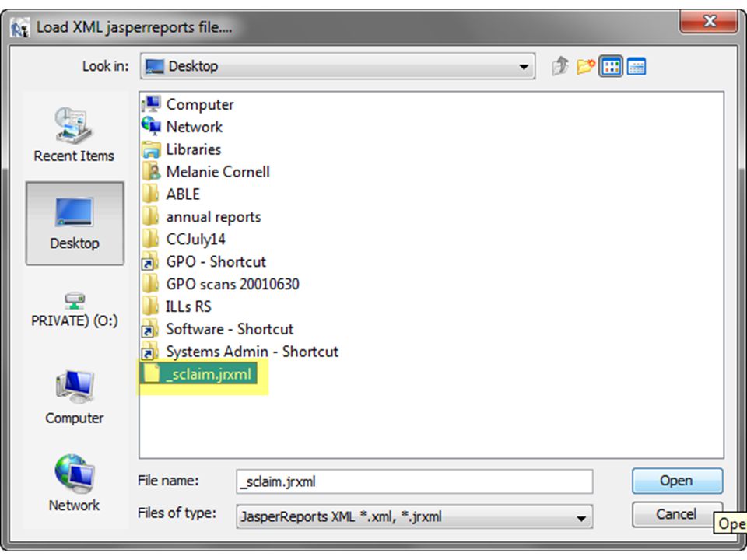Select the 'Network' list entry text
Image resolution: width=747 pixels, height=560 pixels.
pyautogui.click(x=194, y=127)
